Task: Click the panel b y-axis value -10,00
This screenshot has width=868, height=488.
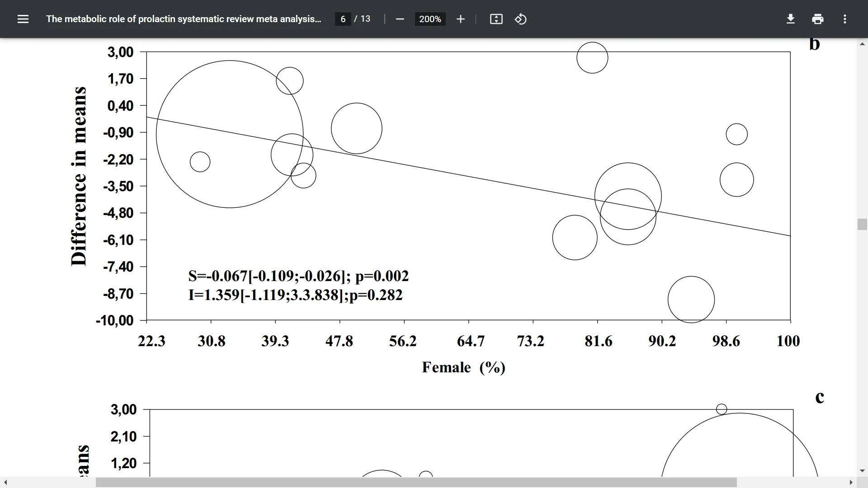Action: [115, 320]
